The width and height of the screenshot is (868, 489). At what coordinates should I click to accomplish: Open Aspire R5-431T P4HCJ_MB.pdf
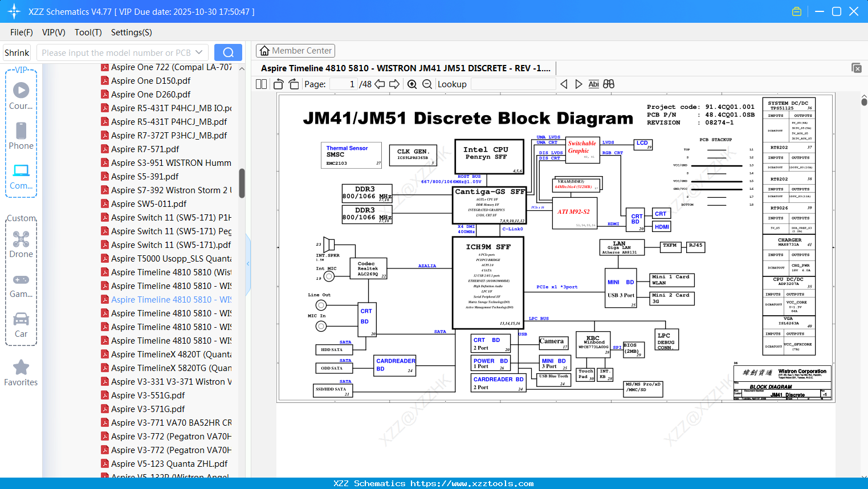[169, 122]
